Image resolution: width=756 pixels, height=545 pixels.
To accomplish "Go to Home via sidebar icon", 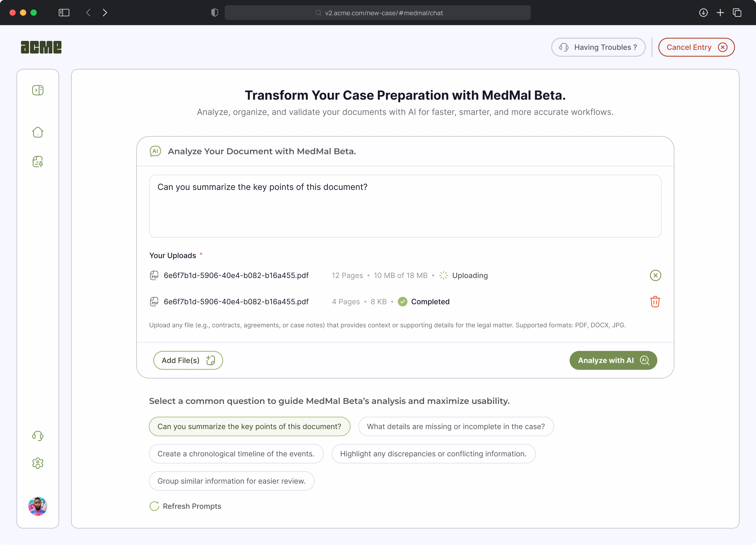I will (x=38, y=132).
